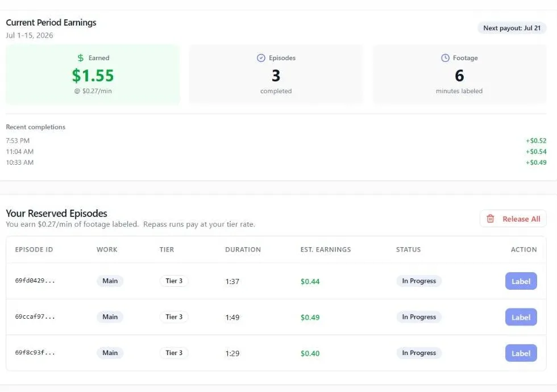Open Label for episode 69ccaf97
557x392 pixels.
521,317
